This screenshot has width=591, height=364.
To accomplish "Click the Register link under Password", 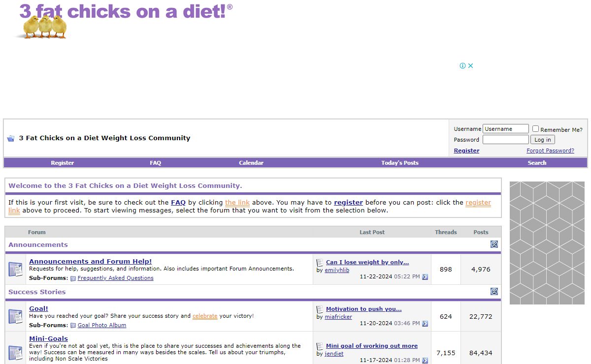I will pyautogui.click(x=466, y=151).
